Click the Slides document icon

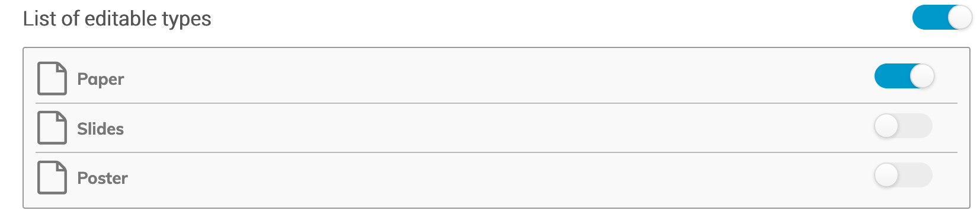coord(52,128)
